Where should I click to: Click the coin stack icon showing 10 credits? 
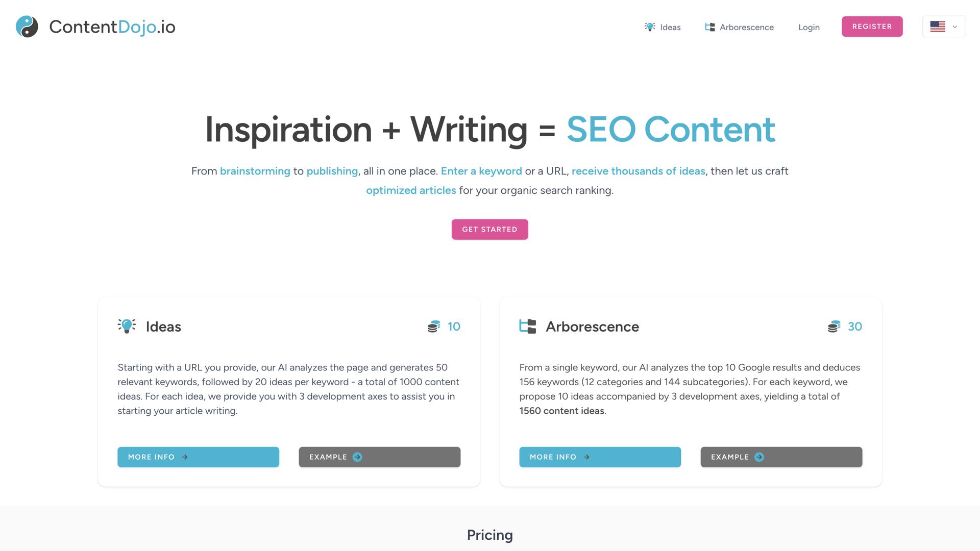point(433,326)
